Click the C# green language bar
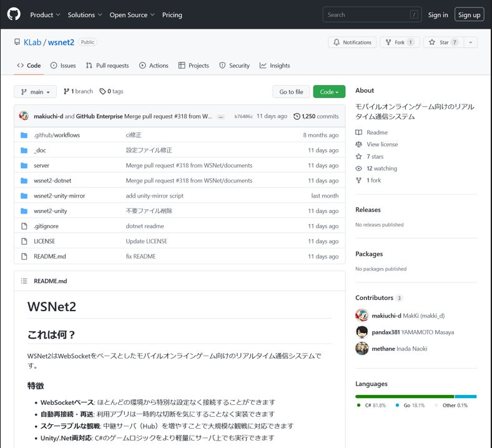Image resolution: width=492 pixels, height=448 pixels. pos(405,397)
